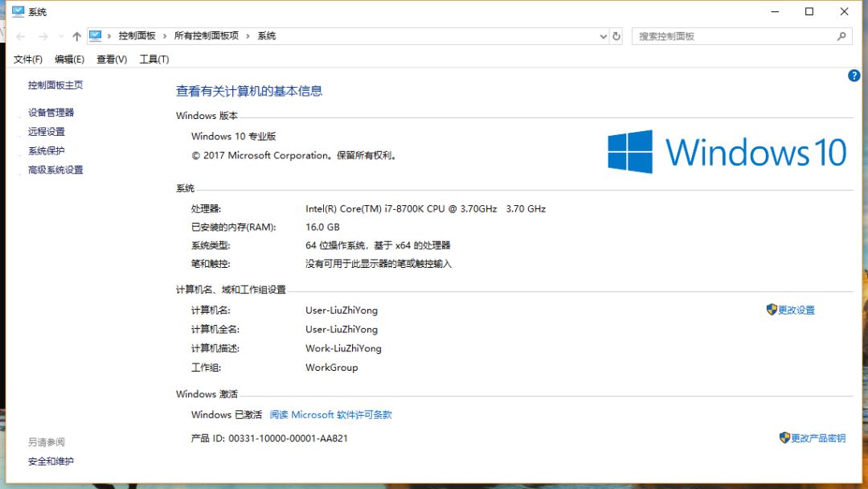Click the forward navigation arrow

click(43, 36)
